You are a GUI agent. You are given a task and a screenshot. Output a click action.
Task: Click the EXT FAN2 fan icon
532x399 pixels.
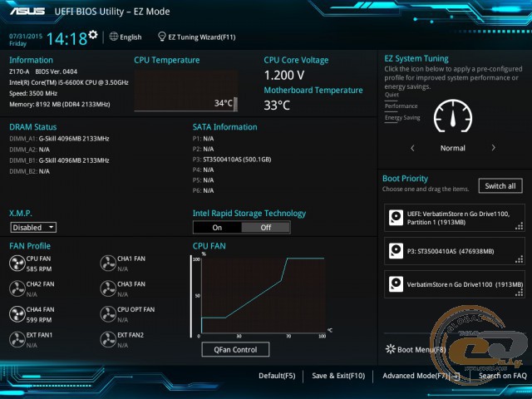tap(108, 340)
